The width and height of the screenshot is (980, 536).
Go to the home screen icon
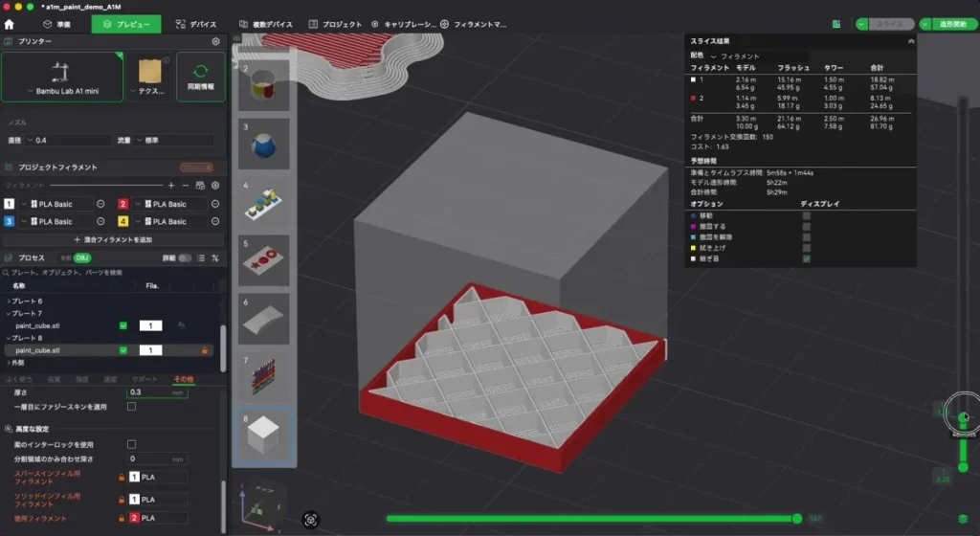(x=9, y=24)
